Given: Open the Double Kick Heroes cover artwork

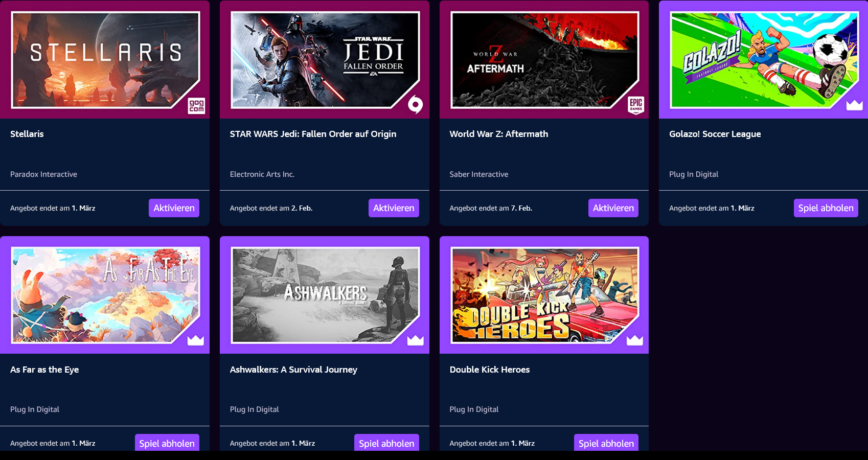Looking at the screenshot, I should point(545,295).
